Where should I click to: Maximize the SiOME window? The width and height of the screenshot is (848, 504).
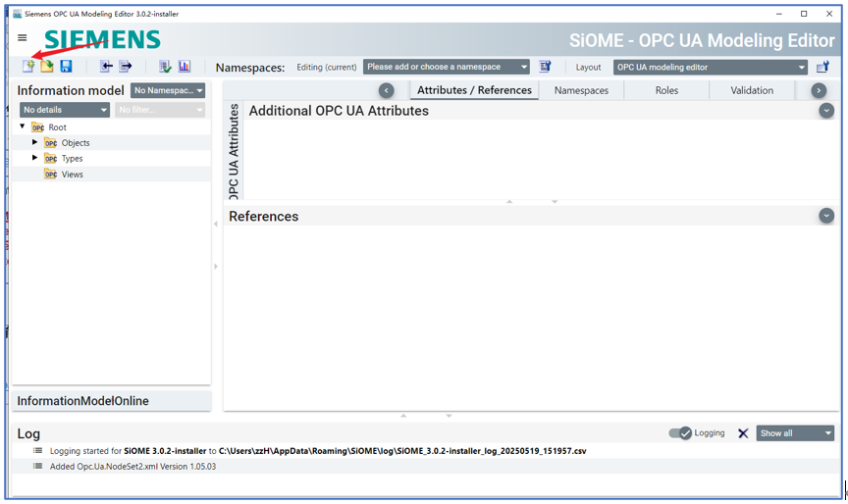[804, 14]
